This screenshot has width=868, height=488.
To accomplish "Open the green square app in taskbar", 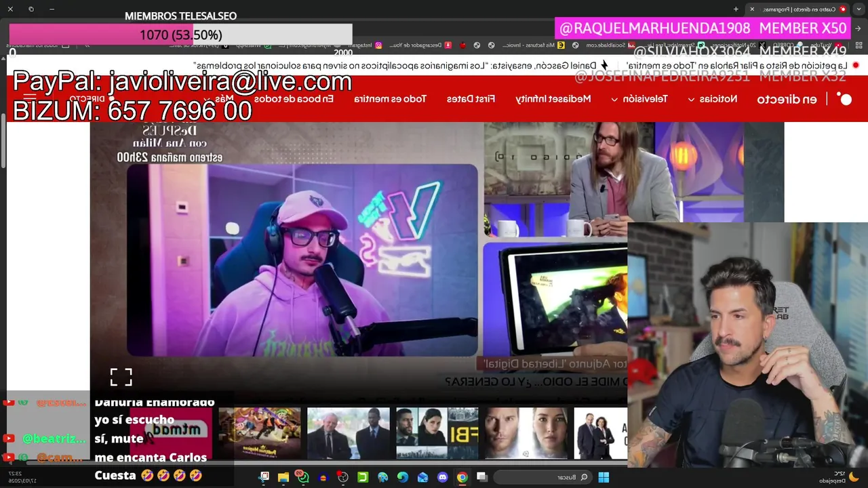I will pyautogui.click(x=363, y=477).
